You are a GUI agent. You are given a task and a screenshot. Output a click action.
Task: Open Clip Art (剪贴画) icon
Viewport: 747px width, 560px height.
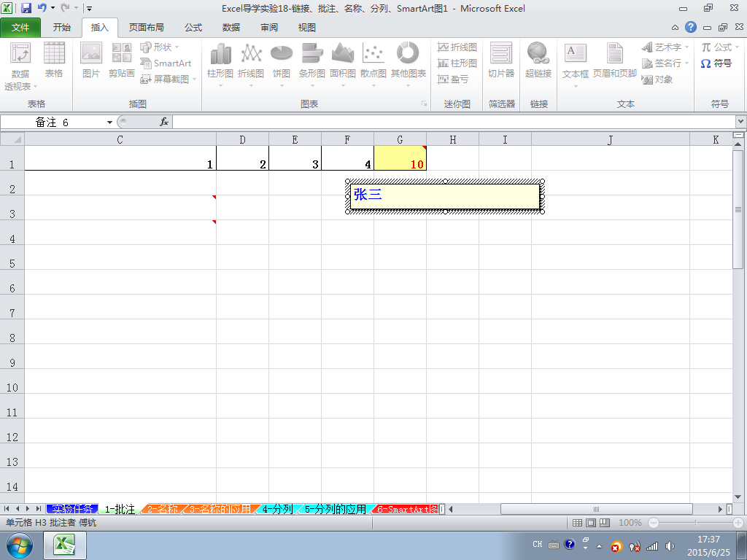(122, 60)
